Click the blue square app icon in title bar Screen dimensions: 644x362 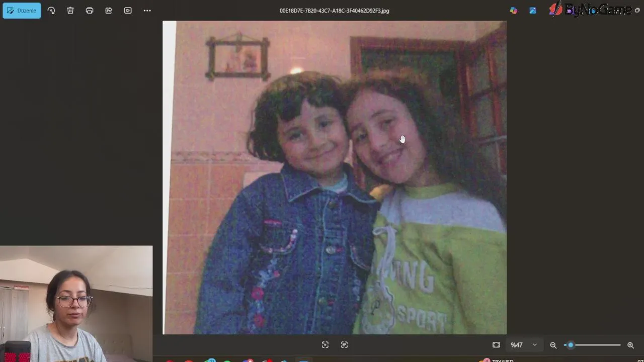coord(532,11)
